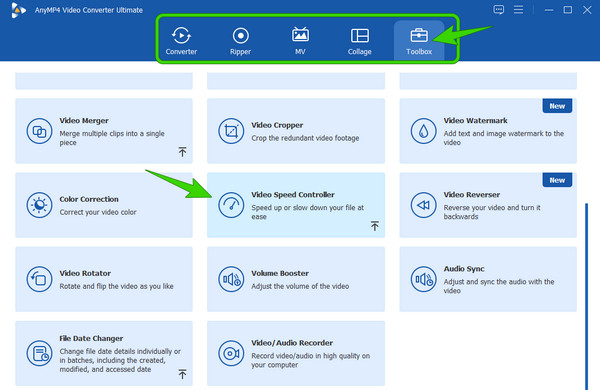Click the Video Cropper icon

[x=231, y=131]
